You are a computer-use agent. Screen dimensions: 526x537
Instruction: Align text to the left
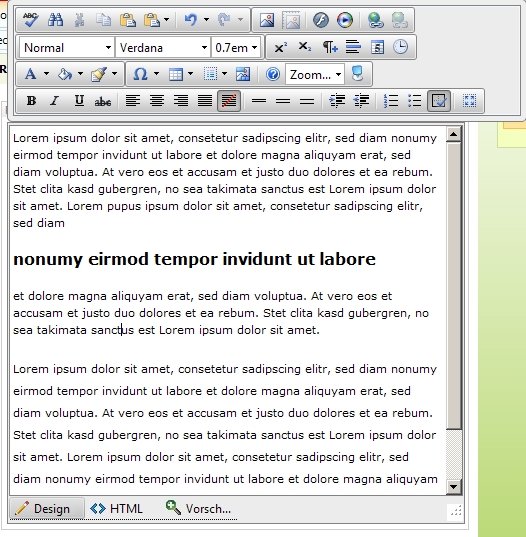click(133, 101)
